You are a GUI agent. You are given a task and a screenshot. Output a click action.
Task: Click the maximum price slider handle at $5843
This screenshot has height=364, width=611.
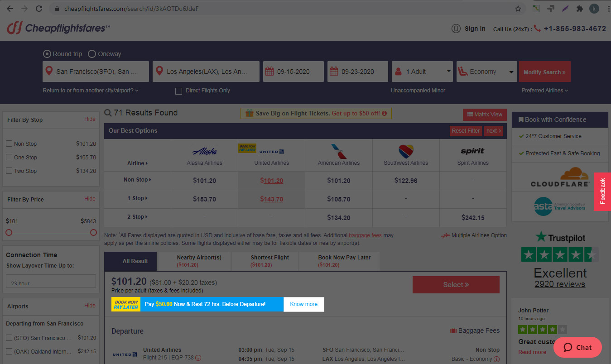tap(93, 233)
